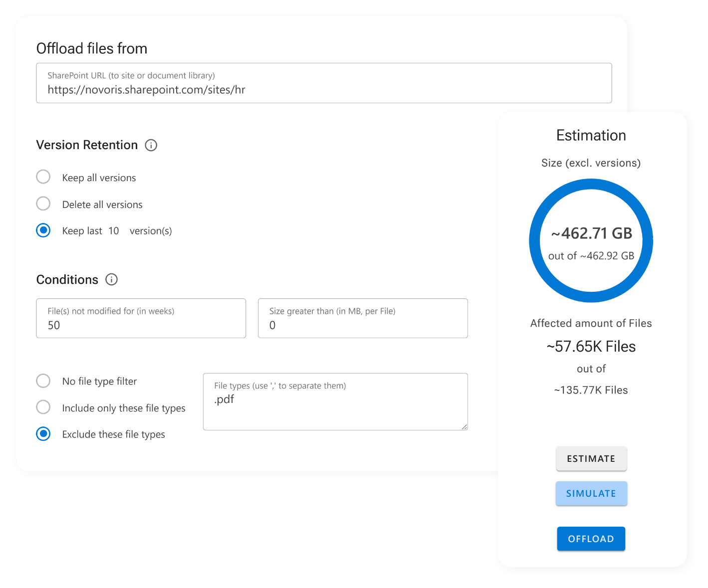Select the Keep all versions option
This screenshot has width=708, height=588.
(x=43, y=177)
